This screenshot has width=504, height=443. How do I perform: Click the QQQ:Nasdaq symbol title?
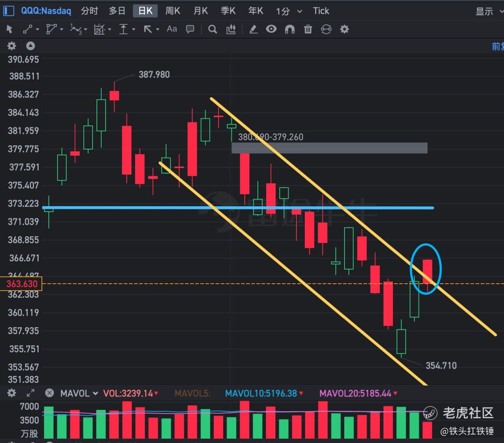[46, 11]
